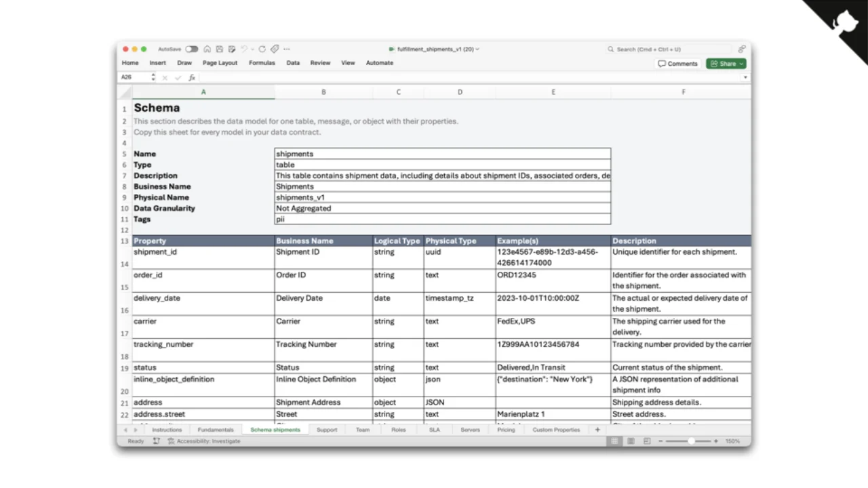Switch to the SLA sheet tab

tap(435, 430)
